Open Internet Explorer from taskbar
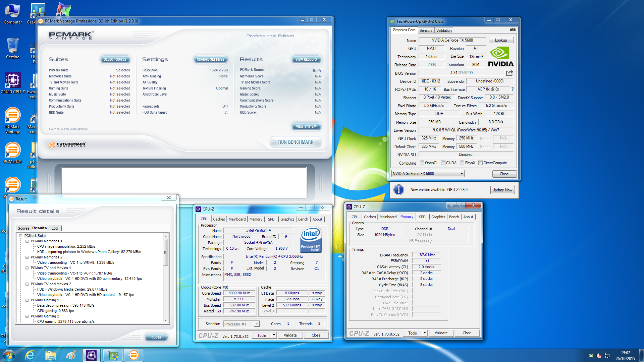 click(30, 355)
